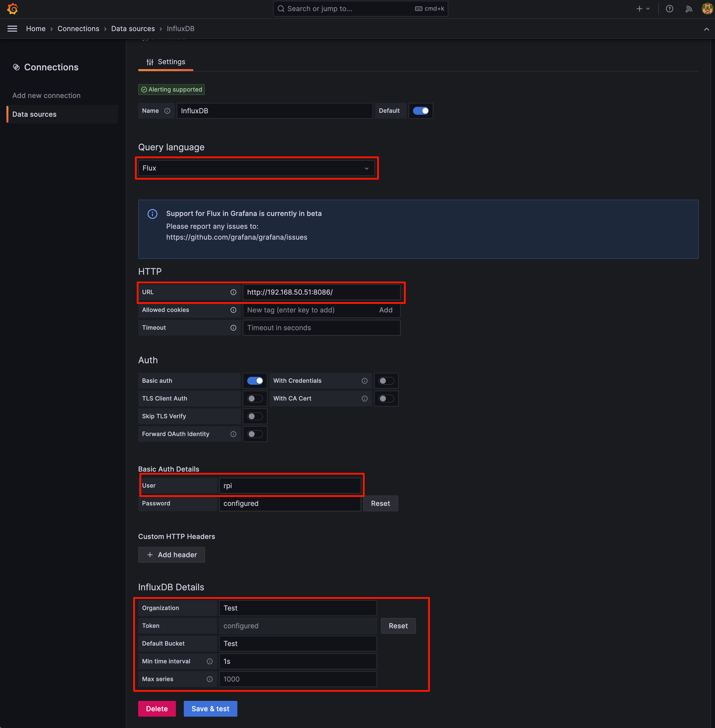Screen dimensions: 715x728
Task: Click the InfluxDB breadcrumb item
Action: (181, 29)
